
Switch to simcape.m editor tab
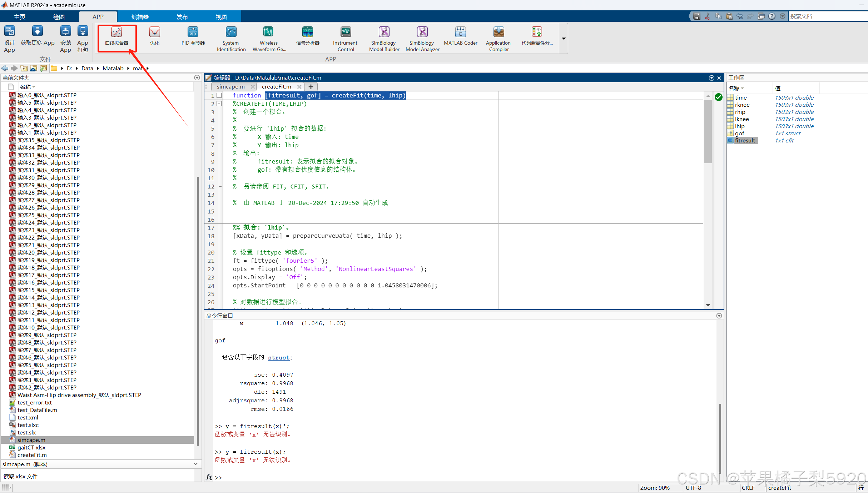point(230,86)
